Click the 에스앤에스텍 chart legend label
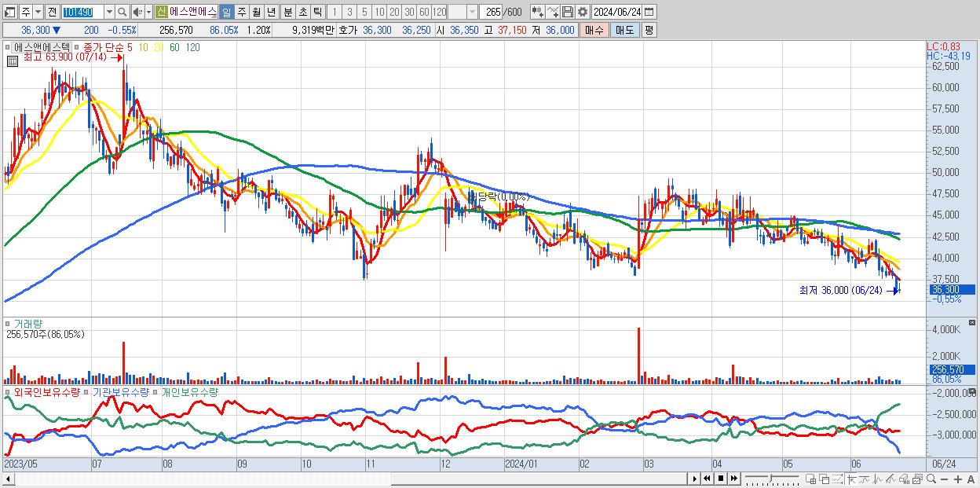 [42, 47]
